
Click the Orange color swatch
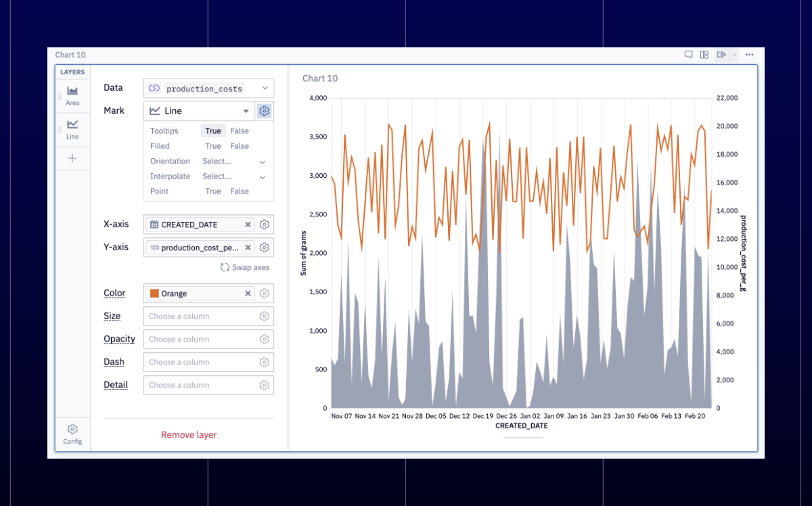(154, 294)
